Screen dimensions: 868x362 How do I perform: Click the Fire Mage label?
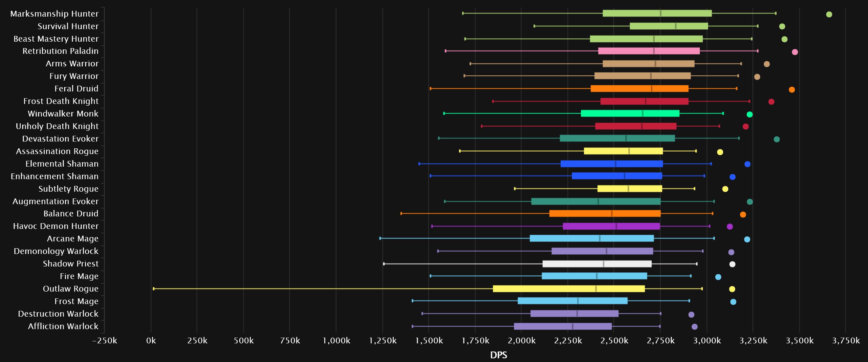pos(79,276)
